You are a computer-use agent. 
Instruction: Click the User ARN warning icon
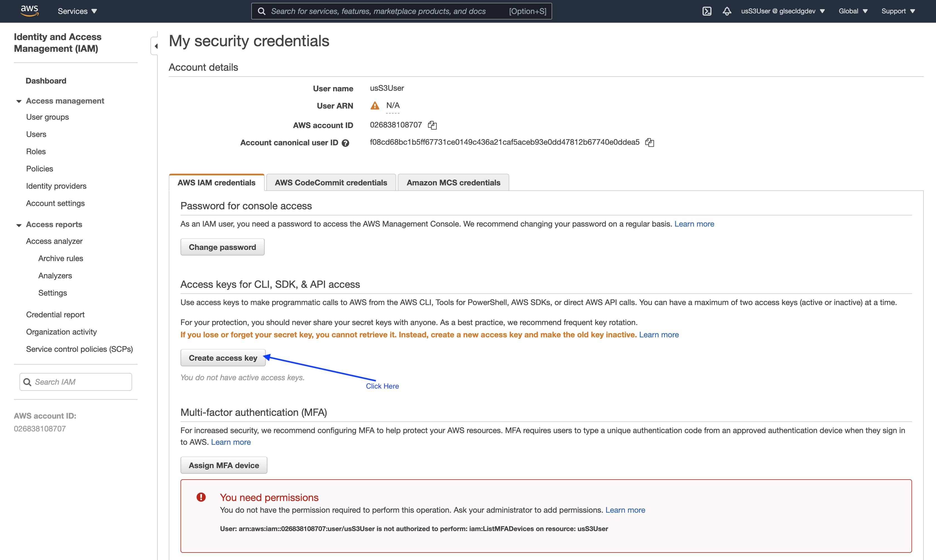[375, 106]
